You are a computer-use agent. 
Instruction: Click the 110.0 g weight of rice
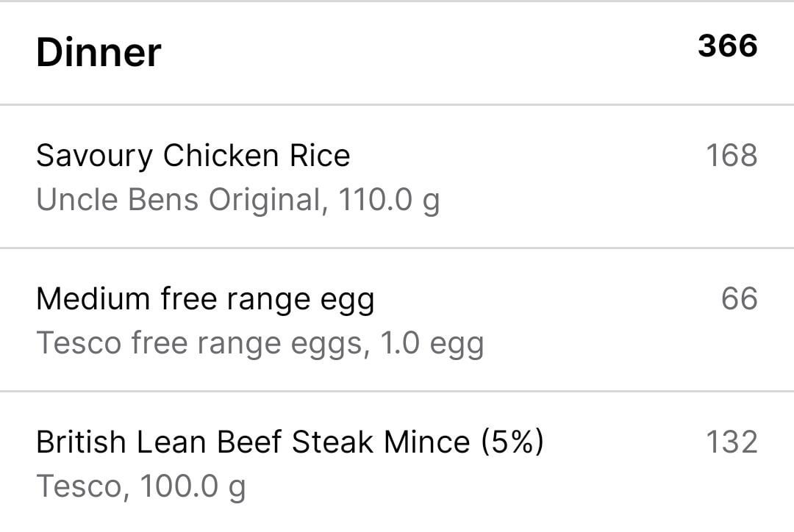389,199
